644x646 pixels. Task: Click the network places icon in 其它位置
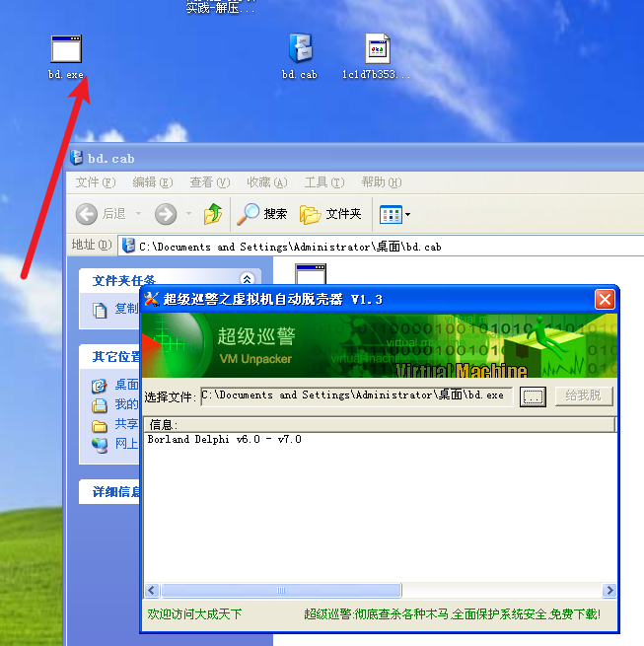coord(100,445)
